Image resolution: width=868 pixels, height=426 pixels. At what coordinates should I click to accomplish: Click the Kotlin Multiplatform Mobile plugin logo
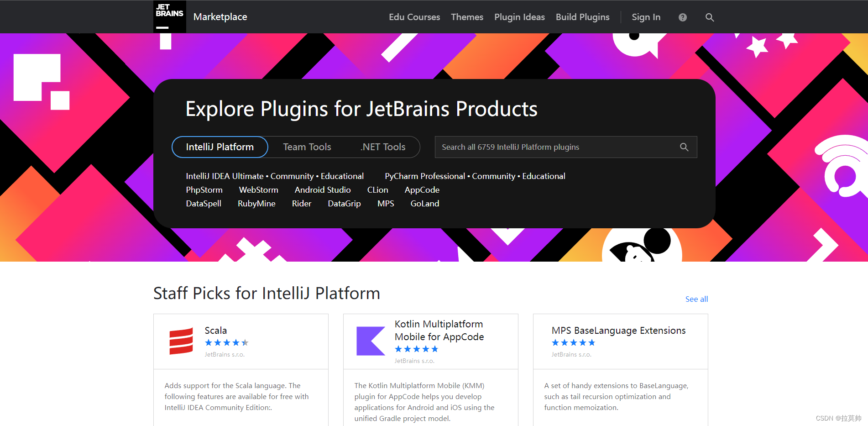[371, 341]
